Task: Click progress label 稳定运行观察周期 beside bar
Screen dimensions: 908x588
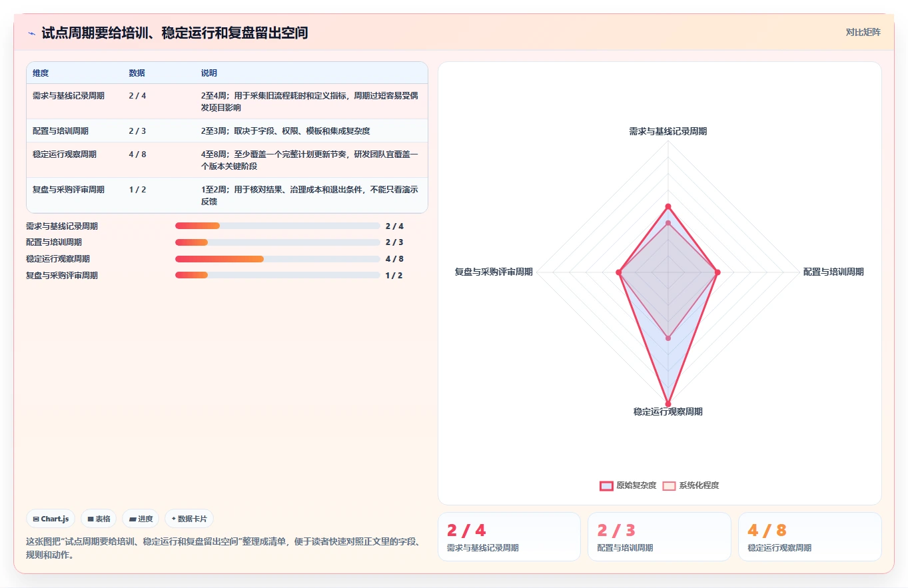Action: tap(58, 258)
